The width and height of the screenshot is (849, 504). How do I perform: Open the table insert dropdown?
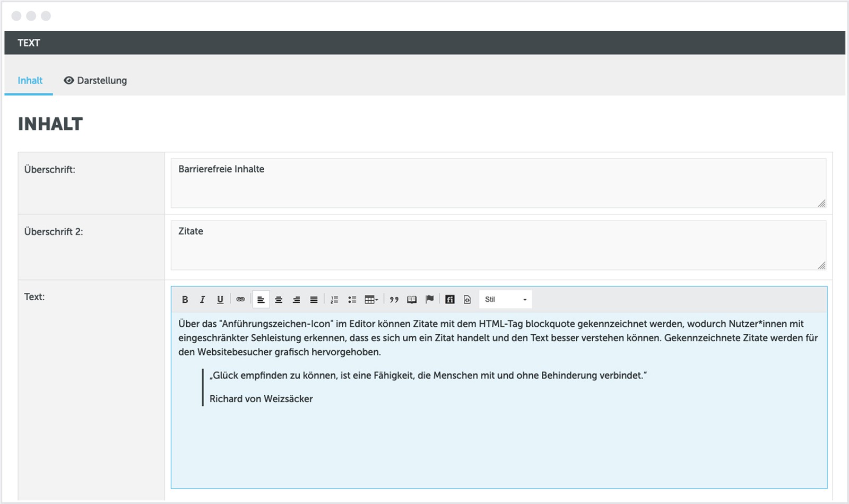[x=371, y=300]
